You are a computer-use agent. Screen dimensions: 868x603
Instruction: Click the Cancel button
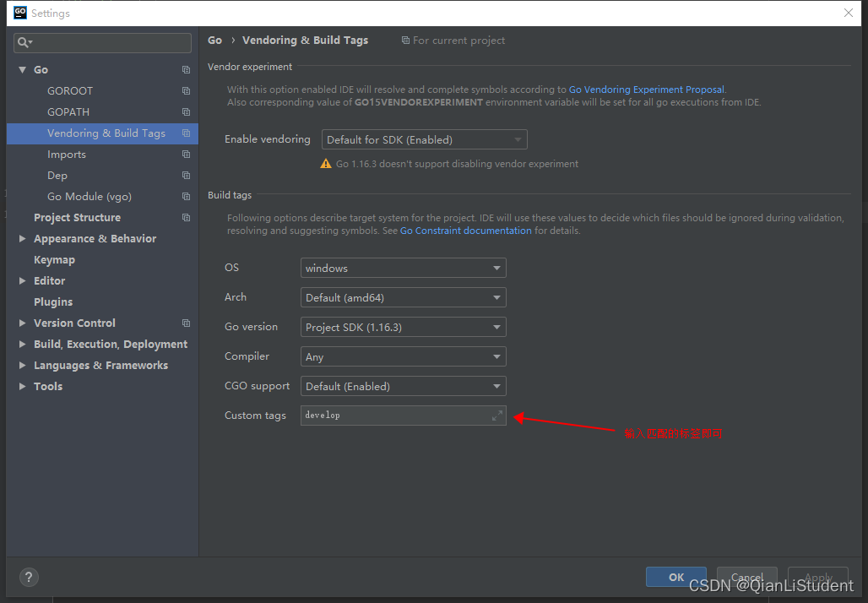[746, 577]
